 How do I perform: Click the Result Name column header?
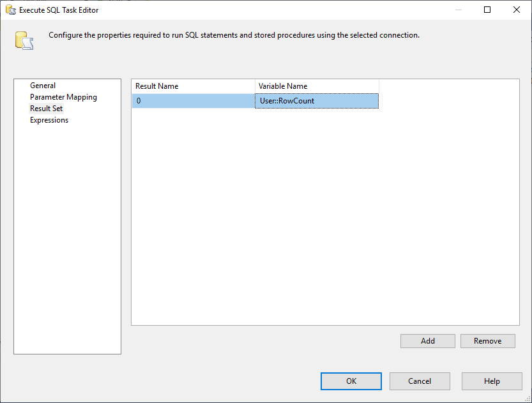(x=193, y=86)
